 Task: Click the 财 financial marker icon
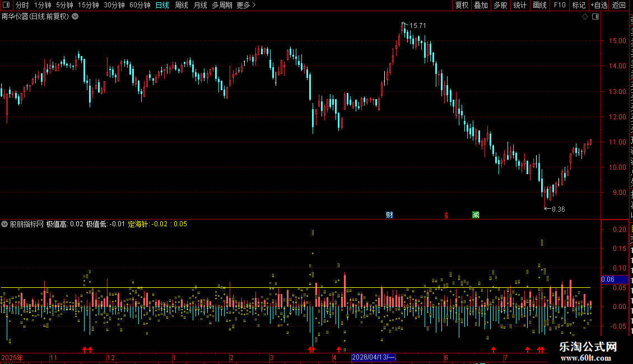389,214
